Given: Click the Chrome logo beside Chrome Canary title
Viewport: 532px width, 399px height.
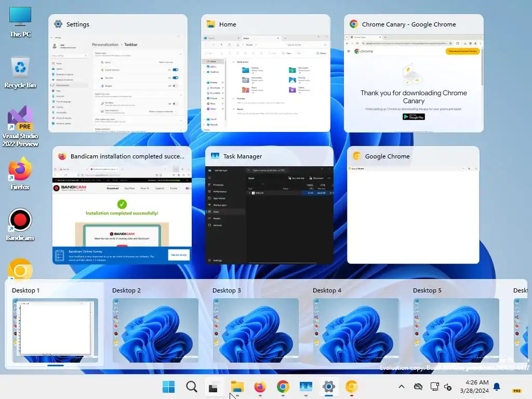Looking at the screenshot, I should 354,24.
